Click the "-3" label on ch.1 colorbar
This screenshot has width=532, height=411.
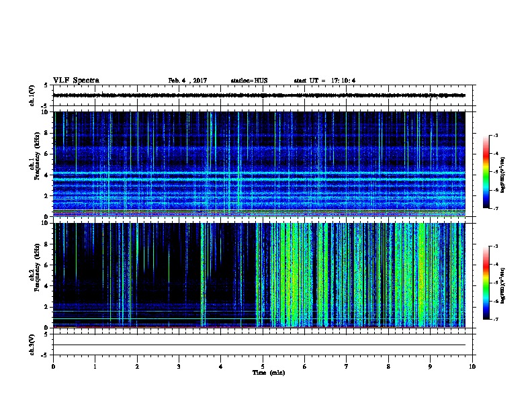click(494, 135)
